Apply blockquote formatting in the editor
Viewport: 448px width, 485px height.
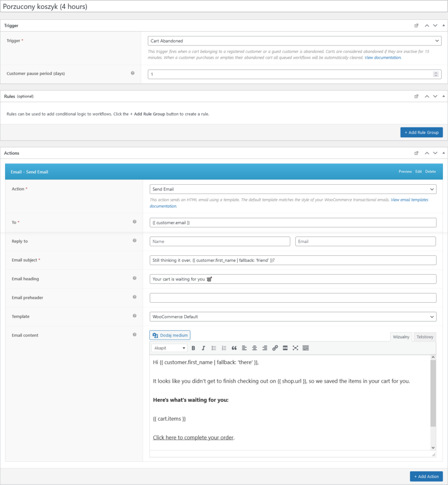tap(234, 348)
